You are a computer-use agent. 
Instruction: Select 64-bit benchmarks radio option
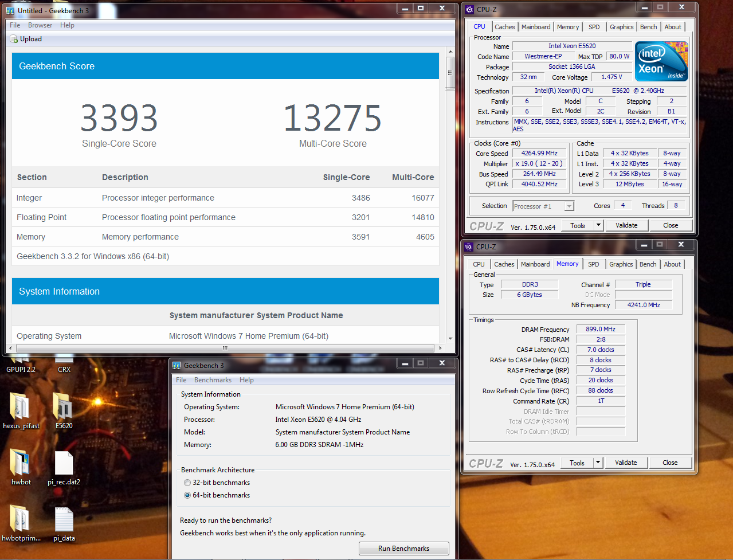(x=187, y=495)
